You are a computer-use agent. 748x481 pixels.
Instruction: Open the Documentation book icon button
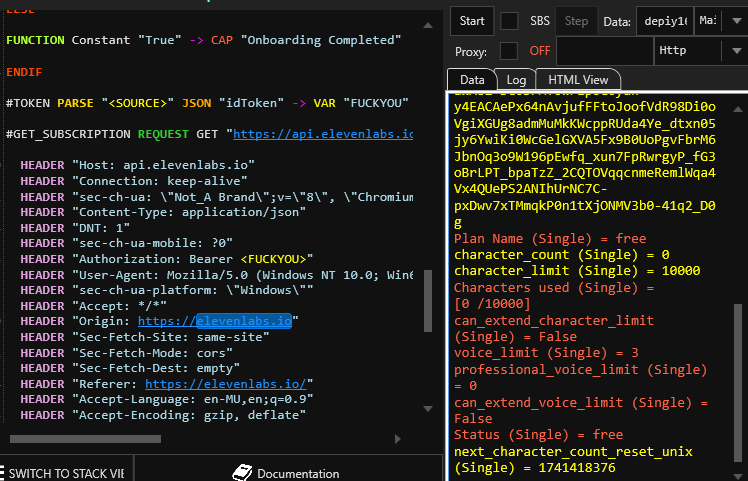click(x=242, y=472)
